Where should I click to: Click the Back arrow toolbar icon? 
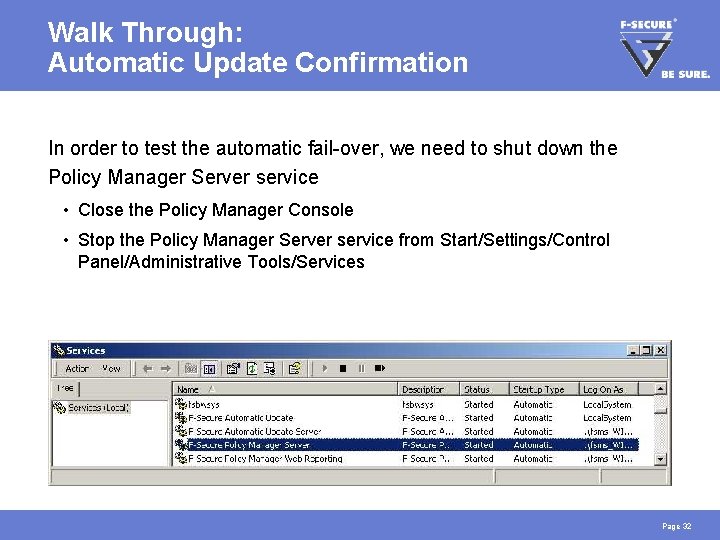tap(147, 368)
